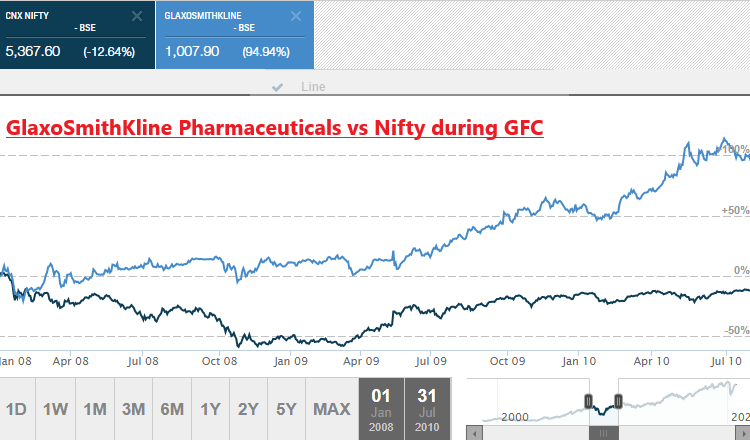The height and width of the screenshot is (442, 750).
Task: Set range to 1W
Action: [x=55, y=409]
